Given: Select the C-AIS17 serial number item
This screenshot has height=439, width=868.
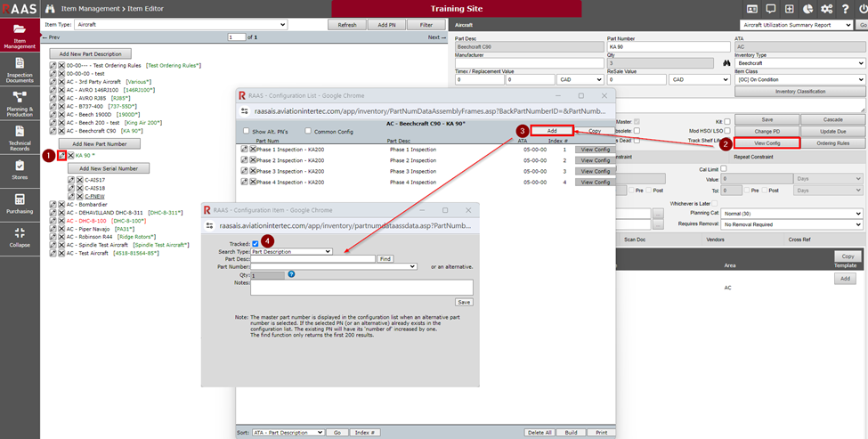Looking at the screenshot, I should (x=94, y=180).
